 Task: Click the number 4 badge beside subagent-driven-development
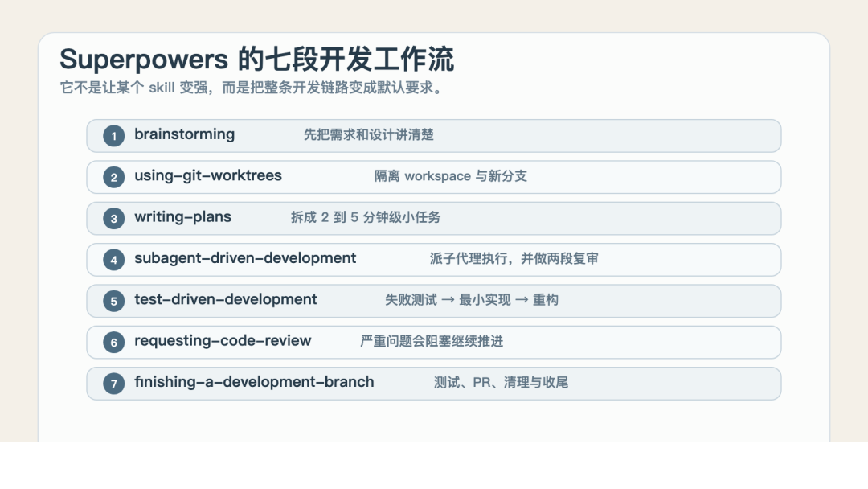point(113,260)
